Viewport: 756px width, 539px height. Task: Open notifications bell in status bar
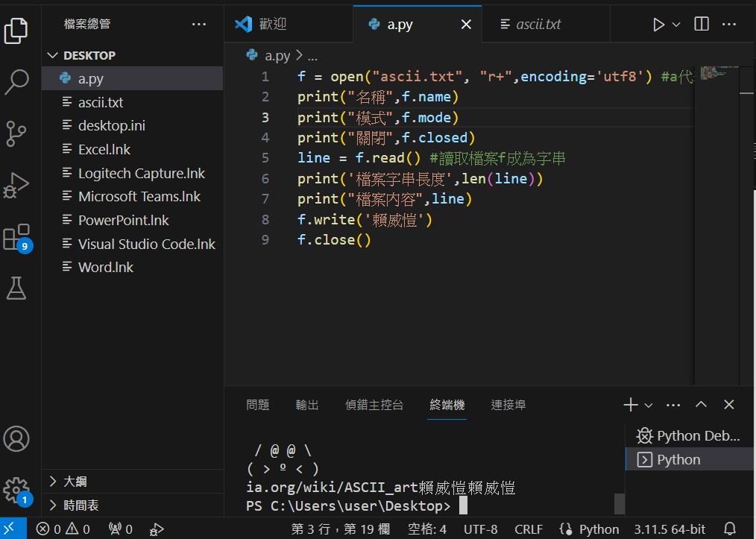click(x=730, y=529)
